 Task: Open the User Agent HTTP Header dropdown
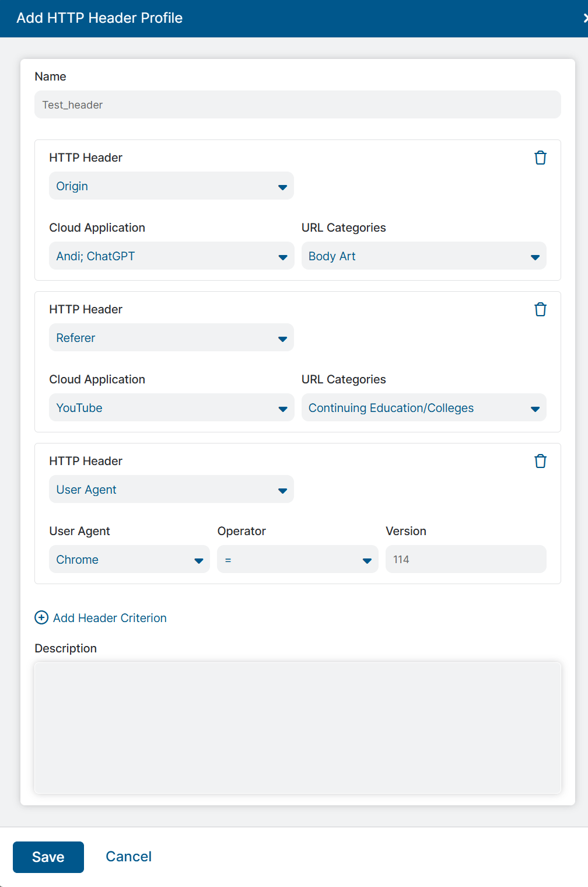(171, 490)
